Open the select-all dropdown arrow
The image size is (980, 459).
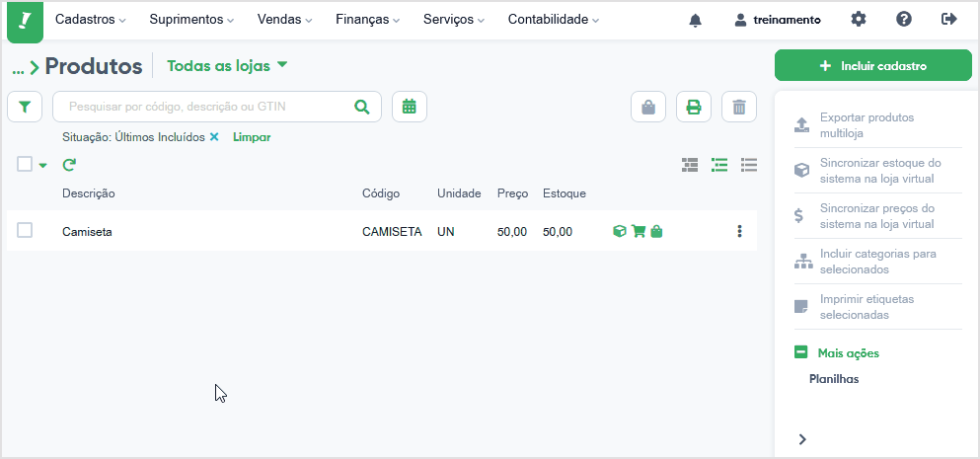(42, 166)
